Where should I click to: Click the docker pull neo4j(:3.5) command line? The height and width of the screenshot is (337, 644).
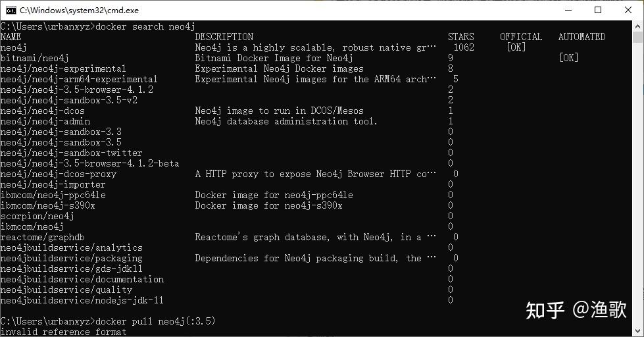[155, 321]
